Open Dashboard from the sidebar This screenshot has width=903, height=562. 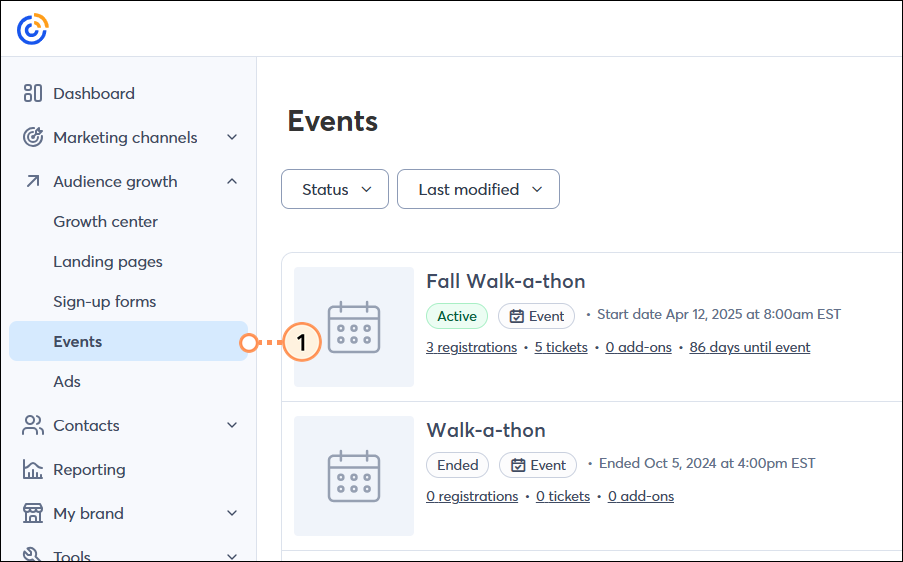pos(94,93)
